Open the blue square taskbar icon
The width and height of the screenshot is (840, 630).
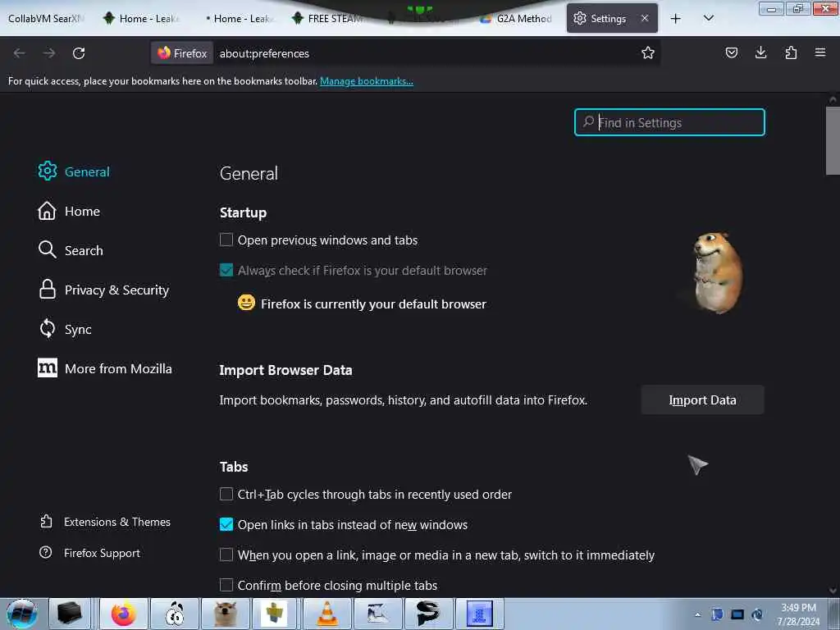(x=479, y=614)
